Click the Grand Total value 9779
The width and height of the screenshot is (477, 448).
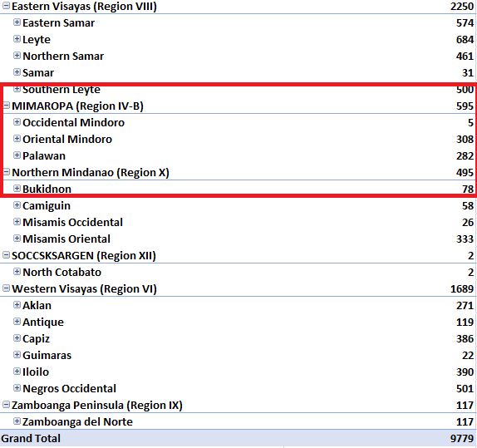click(x=462, y=438)
